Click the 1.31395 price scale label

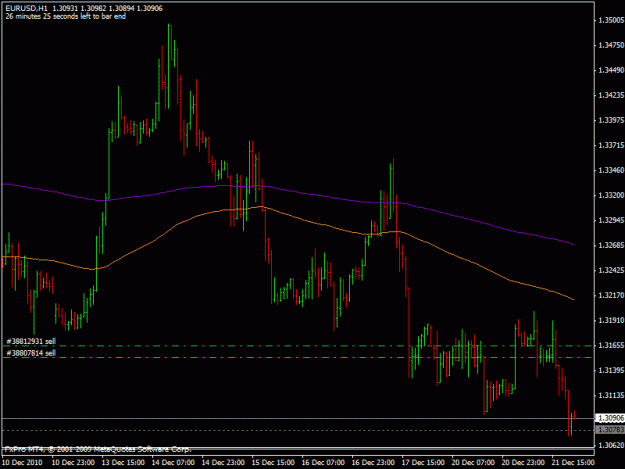click(611, 371)
